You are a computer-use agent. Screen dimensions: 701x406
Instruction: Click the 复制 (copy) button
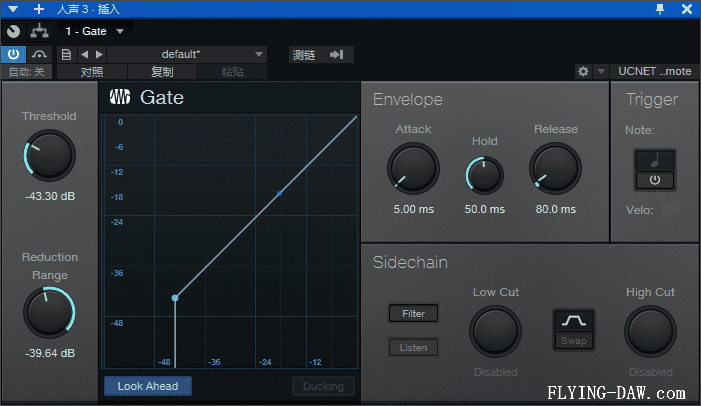click(162, 72)
